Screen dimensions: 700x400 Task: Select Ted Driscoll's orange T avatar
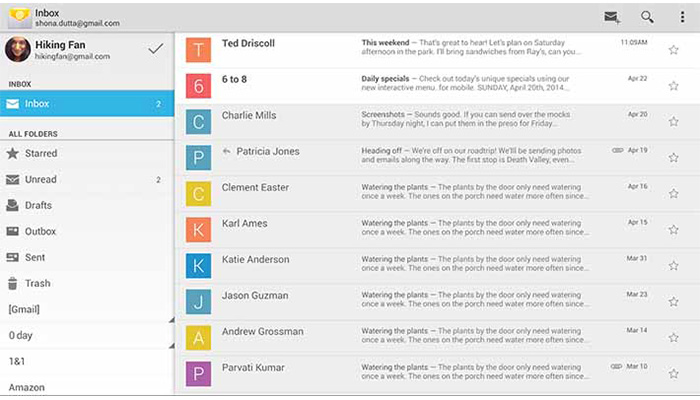point(199,50)
